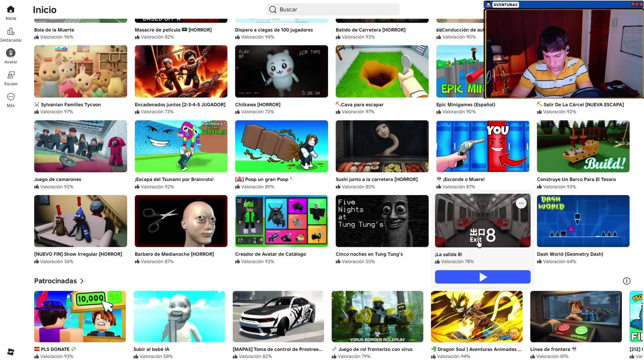Click Valoración 89% under Poop un gran Poop
Screen dimensions: 644x362
(254, 187)
